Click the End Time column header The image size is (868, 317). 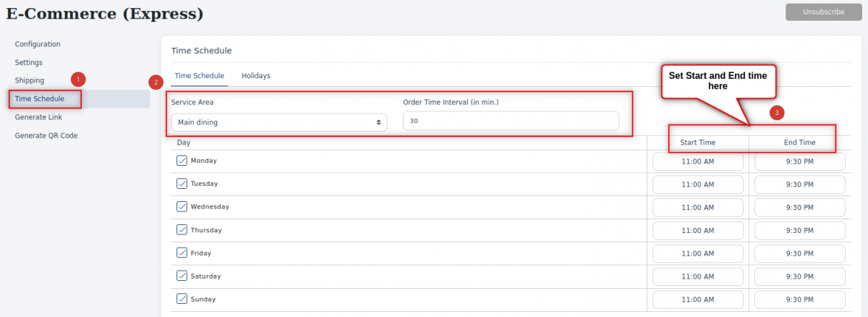(800, 143)
